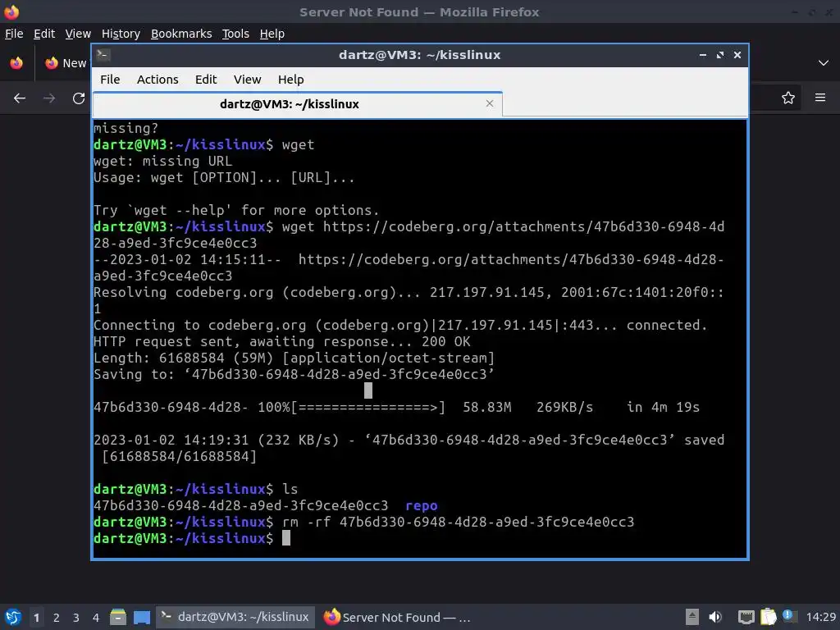Switch to workspace 2 in the pager

(x=57, y=618)
